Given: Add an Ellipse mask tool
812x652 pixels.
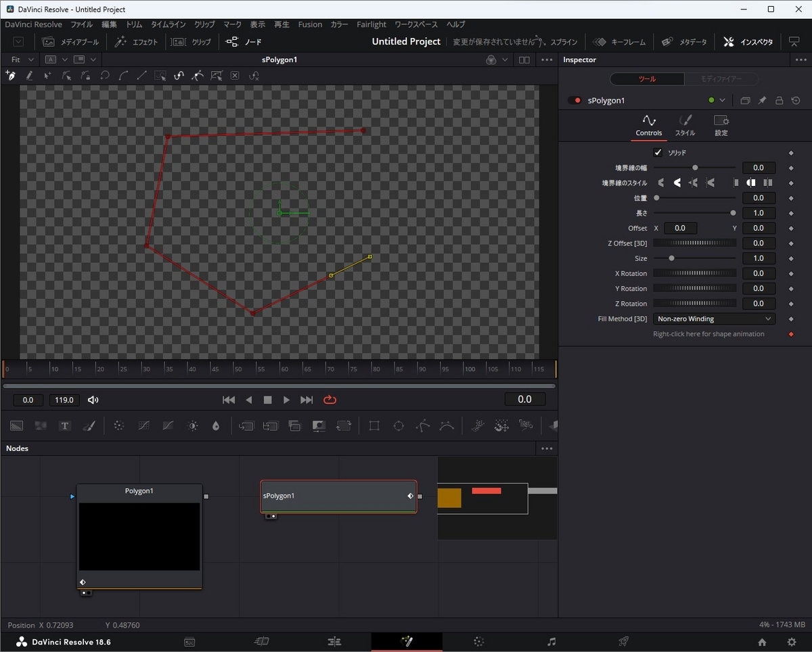Looking at the screenshot, I should tap(399, 426).
